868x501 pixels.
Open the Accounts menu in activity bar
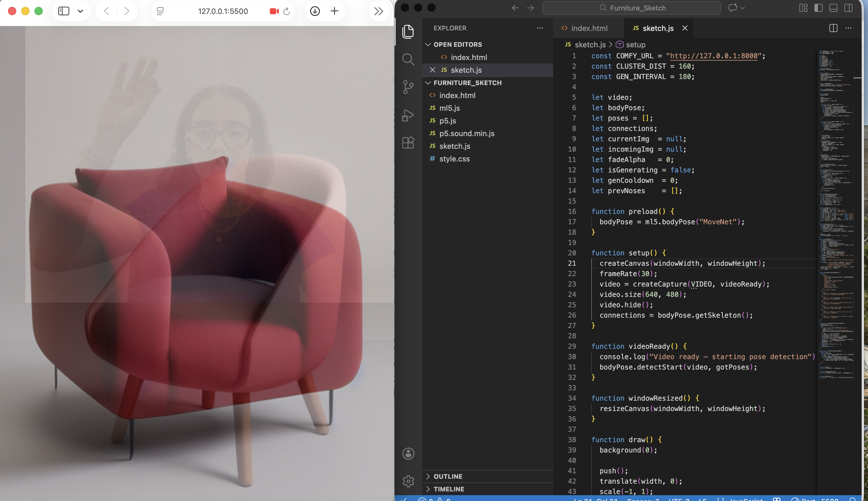click(x=408, y=453)
